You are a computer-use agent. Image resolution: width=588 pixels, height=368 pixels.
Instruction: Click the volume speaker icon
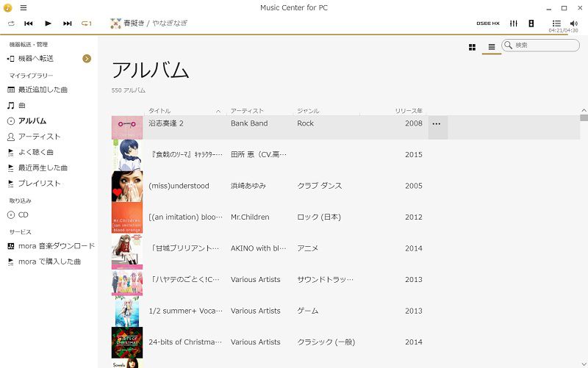573,24
